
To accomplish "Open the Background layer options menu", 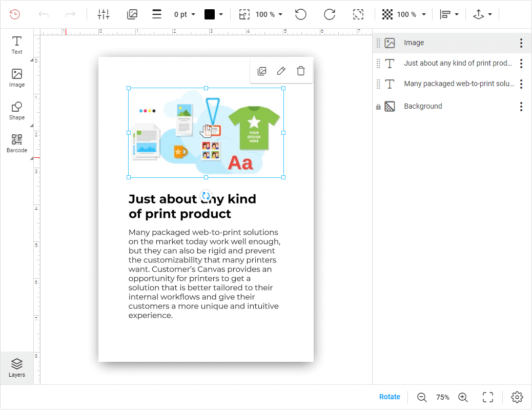I will pyautogui.click(x=521, y=107).
